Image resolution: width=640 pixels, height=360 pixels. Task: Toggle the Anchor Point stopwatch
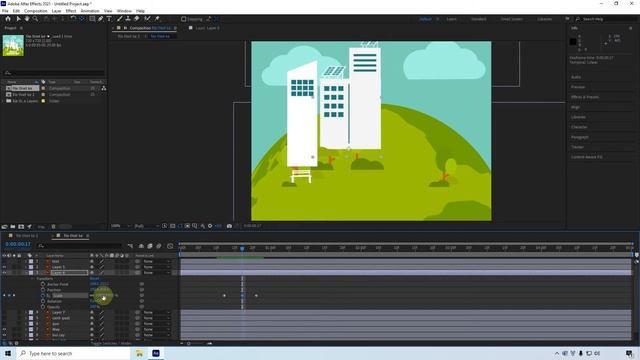43,284
